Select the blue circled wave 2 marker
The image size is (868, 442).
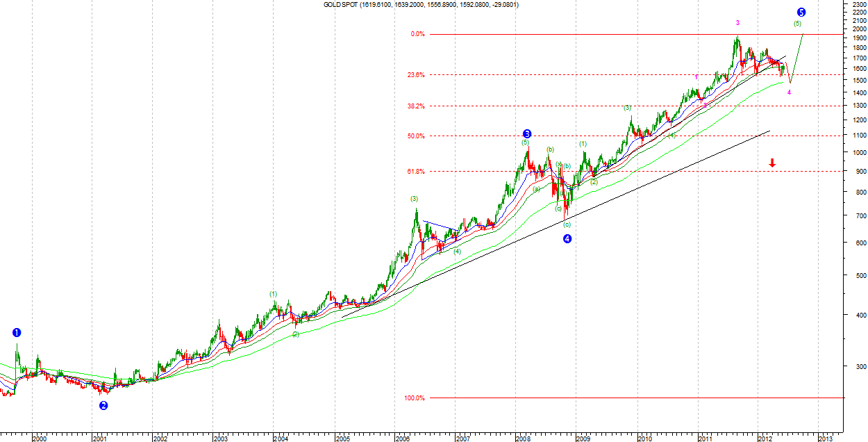point(103,406)
